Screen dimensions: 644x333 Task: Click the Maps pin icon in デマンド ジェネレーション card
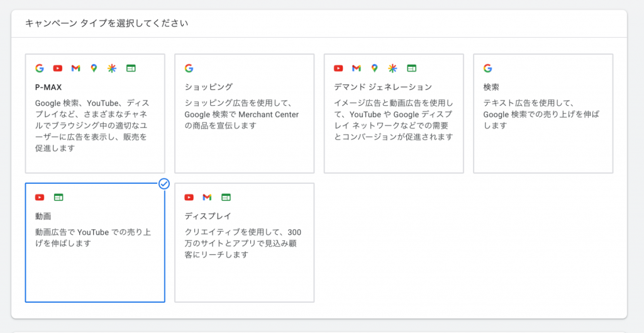(x=374, y=68)
